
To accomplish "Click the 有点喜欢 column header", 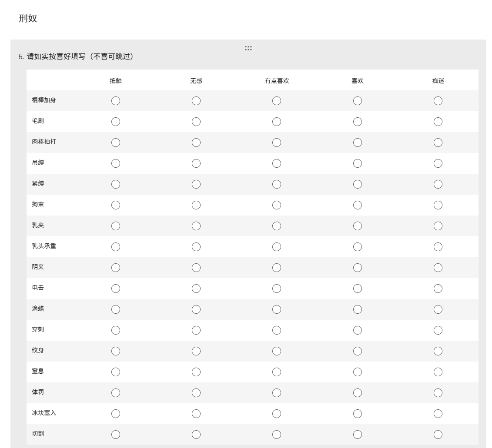I will click(x=277, y=81).
